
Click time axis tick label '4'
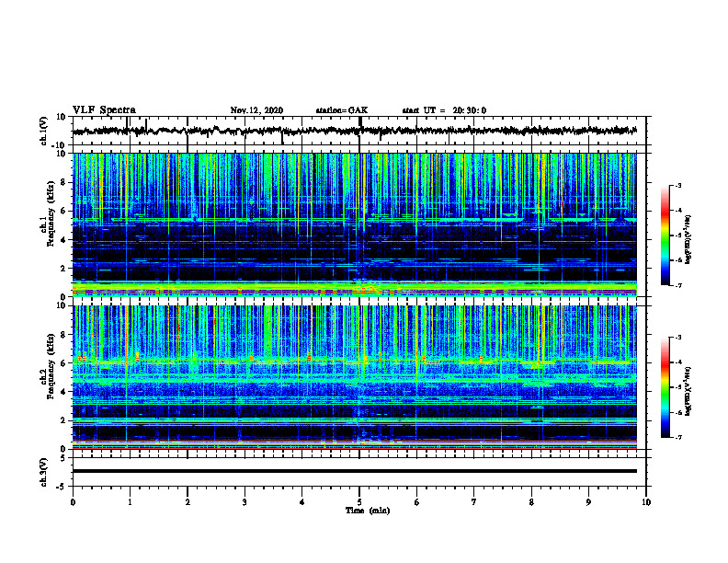(x=302, y=502)
